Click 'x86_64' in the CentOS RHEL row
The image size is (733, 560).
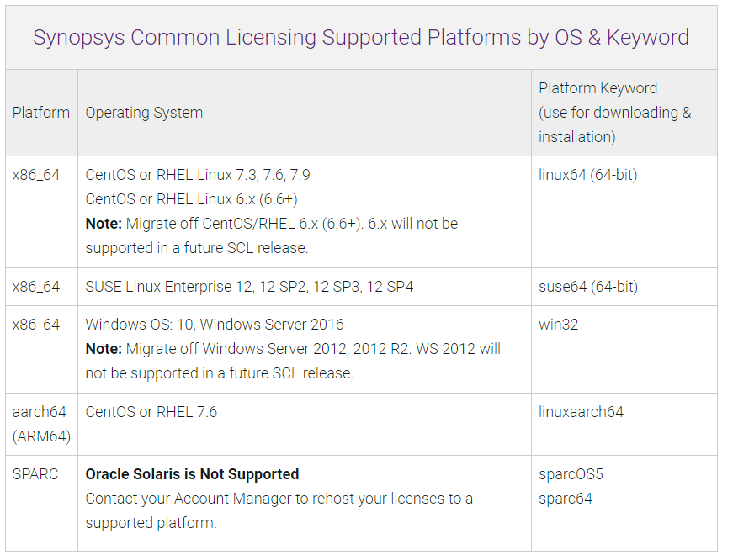pos(36,175)
